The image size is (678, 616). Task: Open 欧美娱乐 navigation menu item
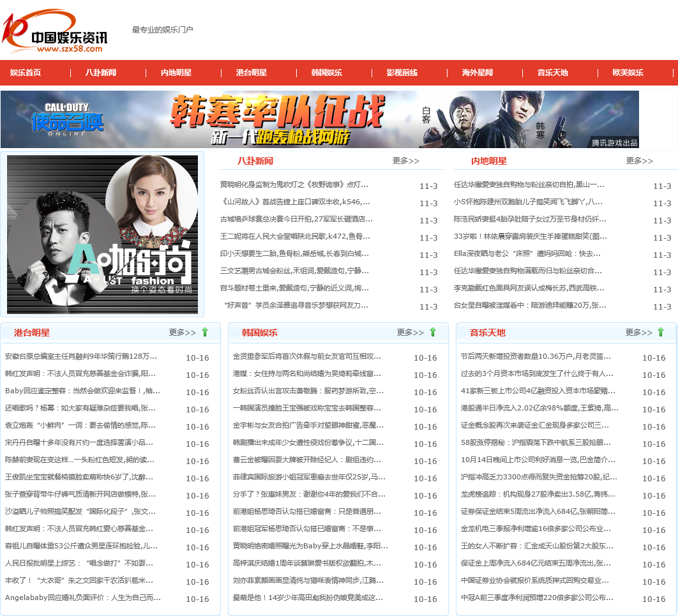pyautogui.click(x=628, y=73)
